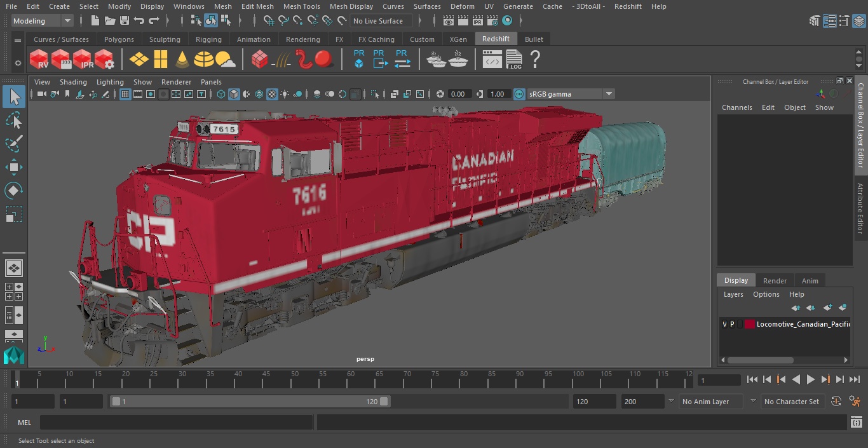This screenshot has height=448, width=868.
Task: Play the animation forward
Action: (x=810, y=379)
